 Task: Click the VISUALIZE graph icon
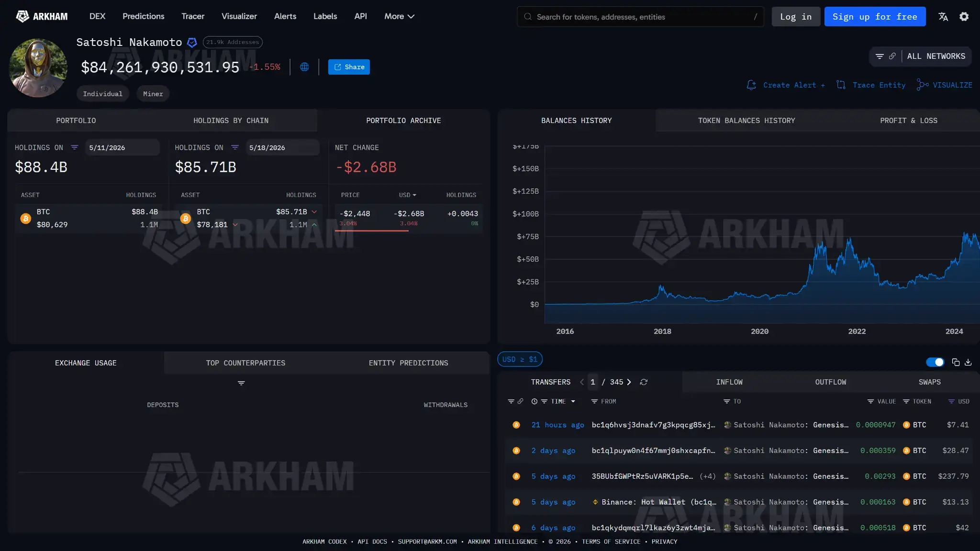pos(923,85)
